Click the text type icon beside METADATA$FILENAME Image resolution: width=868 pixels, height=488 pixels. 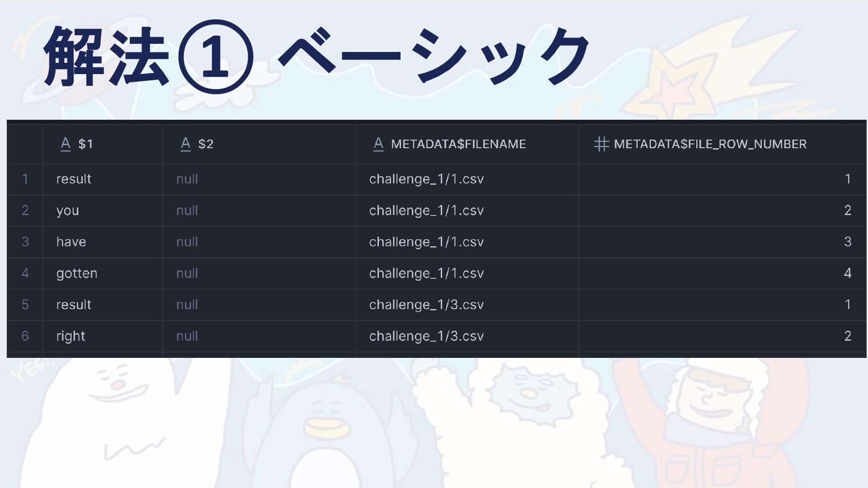(x=378, y=144)
